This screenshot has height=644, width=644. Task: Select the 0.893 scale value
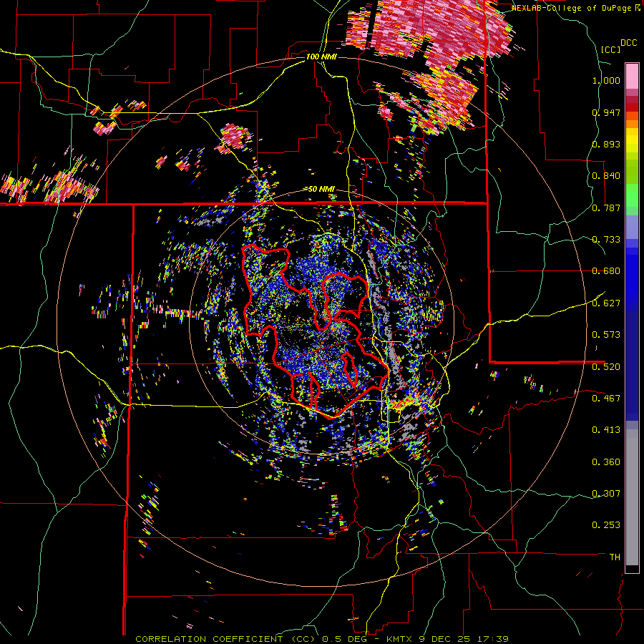pos(606,144)
